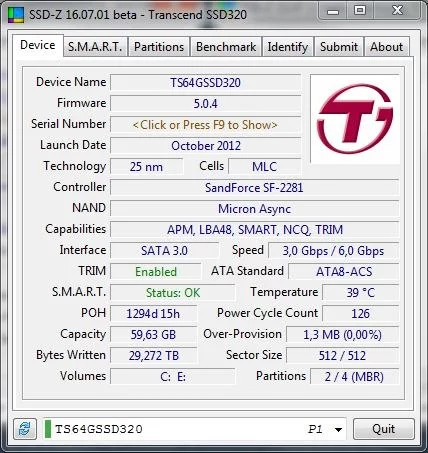The width and height of the screenshot is (428, 453).
Task: Click firmware value 5.0.4
Action: pyautogui.click(x=205, y=104)
